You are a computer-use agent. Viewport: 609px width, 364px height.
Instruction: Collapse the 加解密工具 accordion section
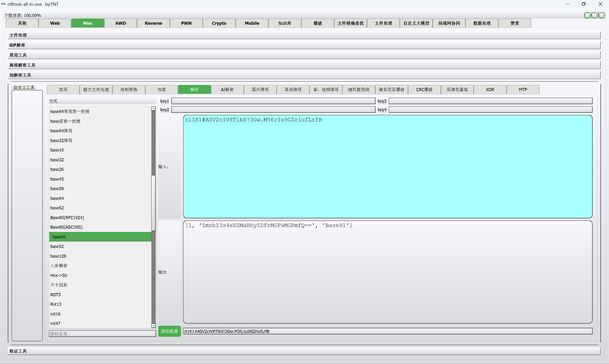click(304, 75)
